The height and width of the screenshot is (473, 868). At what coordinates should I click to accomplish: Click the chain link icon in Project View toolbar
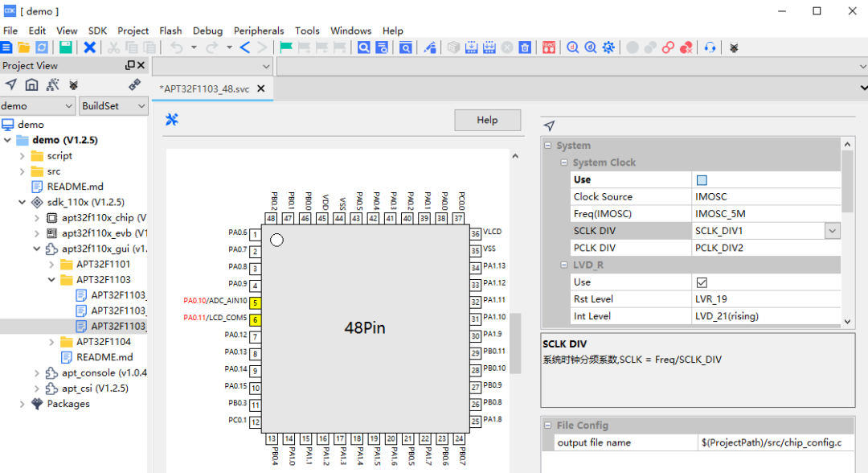point(134,84)
